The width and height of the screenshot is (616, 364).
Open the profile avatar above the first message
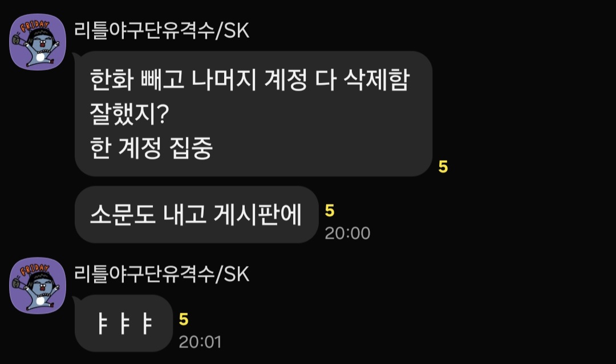coord(38,42)
